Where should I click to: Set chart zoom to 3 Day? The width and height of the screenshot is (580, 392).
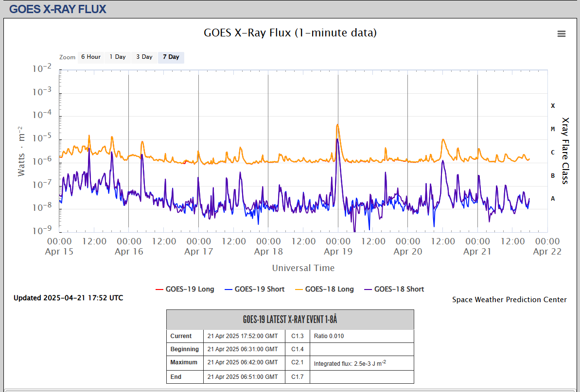(x=144, y=57)
